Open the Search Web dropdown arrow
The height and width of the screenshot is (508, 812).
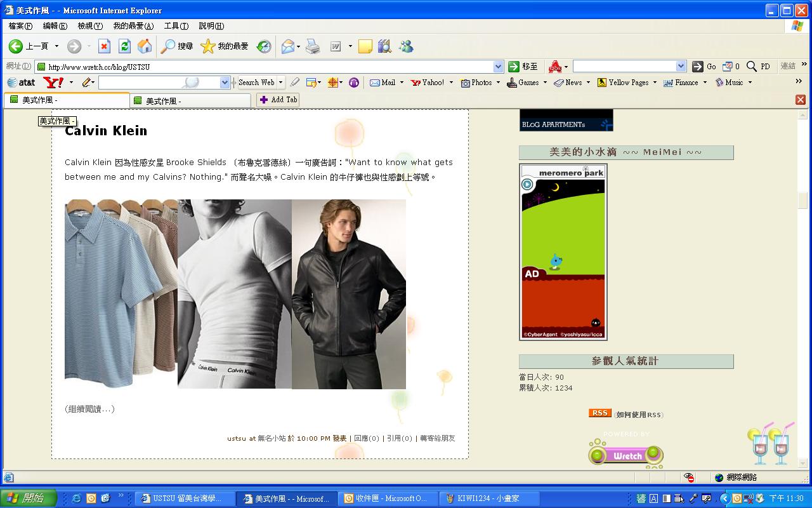(x=280, y=83)
